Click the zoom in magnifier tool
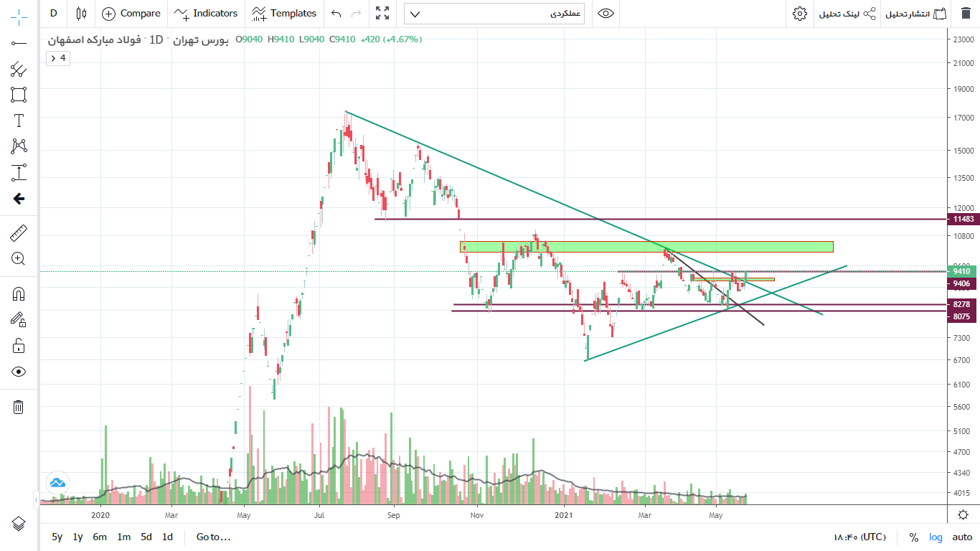Screen dimensions: 980x551 coord(19,259)
